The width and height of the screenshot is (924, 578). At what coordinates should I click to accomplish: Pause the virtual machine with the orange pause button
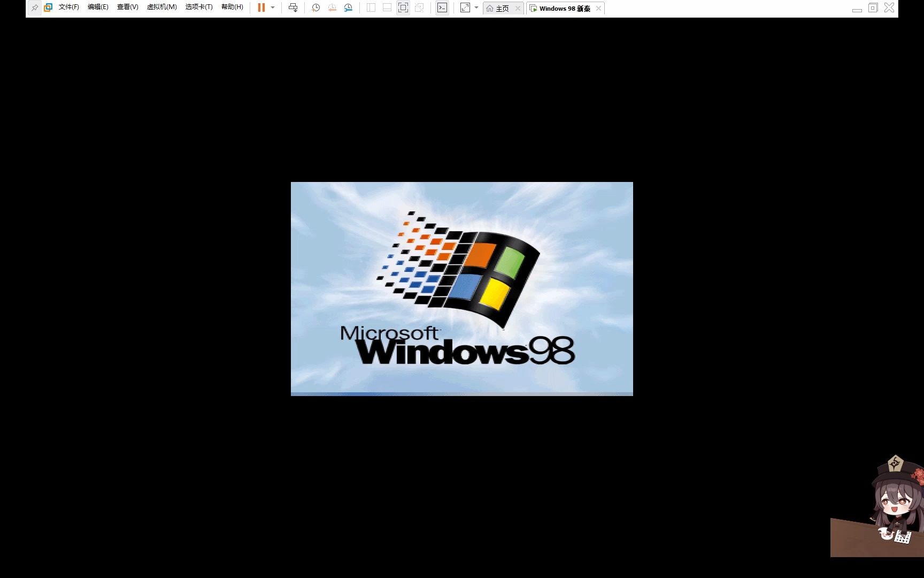pos(261,7)
